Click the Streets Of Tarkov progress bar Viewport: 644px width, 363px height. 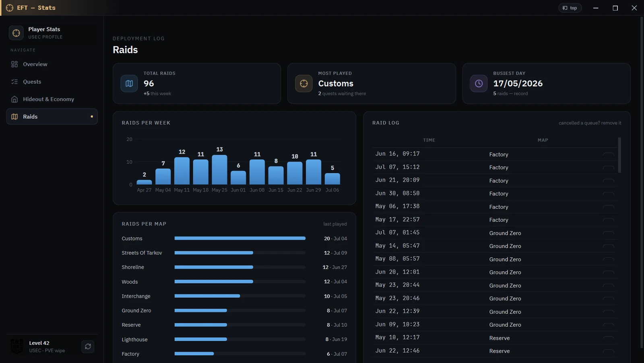click(x=240, y=253)
